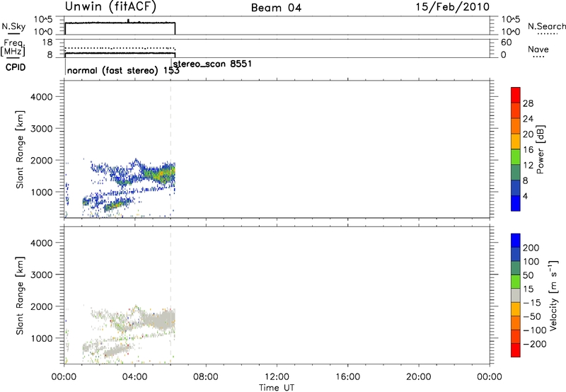
Task: Click the '20:00' time axis tick
Action: (418, 377)
